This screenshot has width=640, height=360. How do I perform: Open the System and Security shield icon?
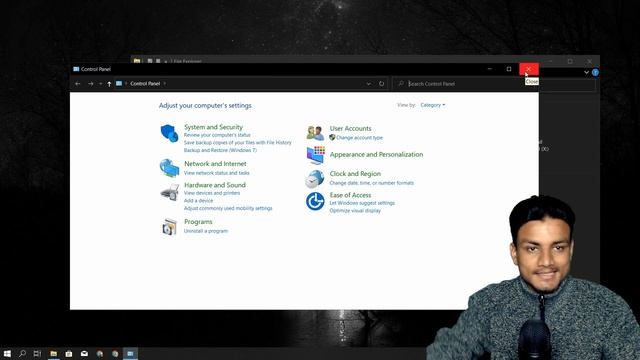169,133
